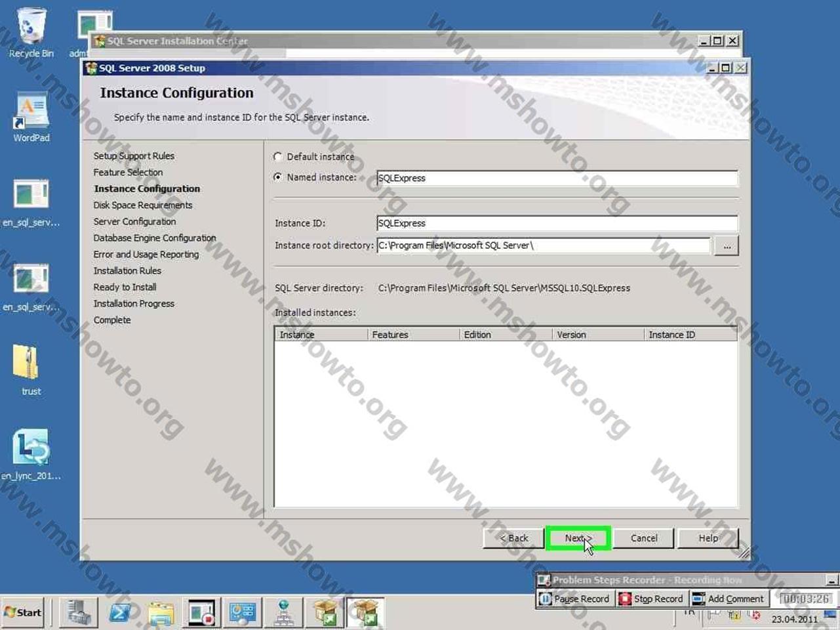The width and height of the screenshot is (840, 630).
Task: Browse for instance root directory with the ellipsis button
Action: (x=727, y=246)
